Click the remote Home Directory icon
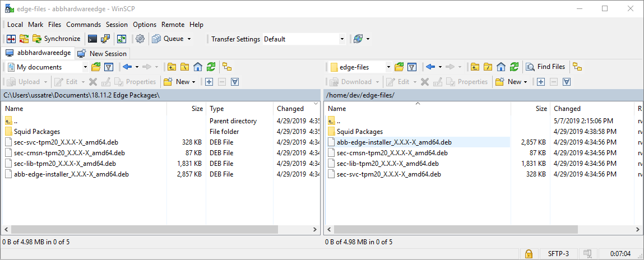644x260 pixels. click(x=501, y=67)
